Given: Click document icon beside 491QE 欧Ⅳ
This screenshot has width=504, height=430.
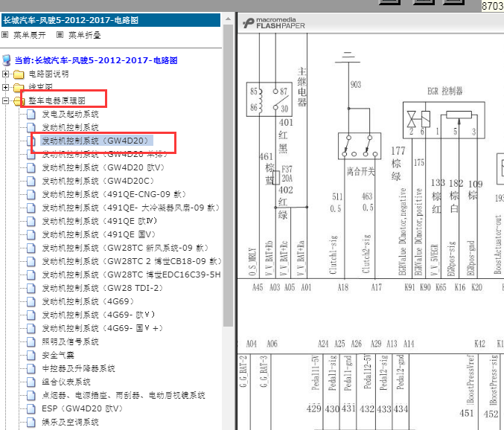Looking at the screenshot, I should pyautogui.click(x=31, y=221).
